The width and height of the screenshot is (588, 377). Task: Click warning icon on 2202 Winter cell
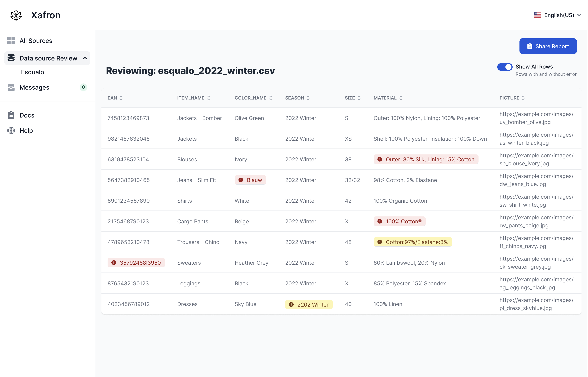click(x=291, y=304)
